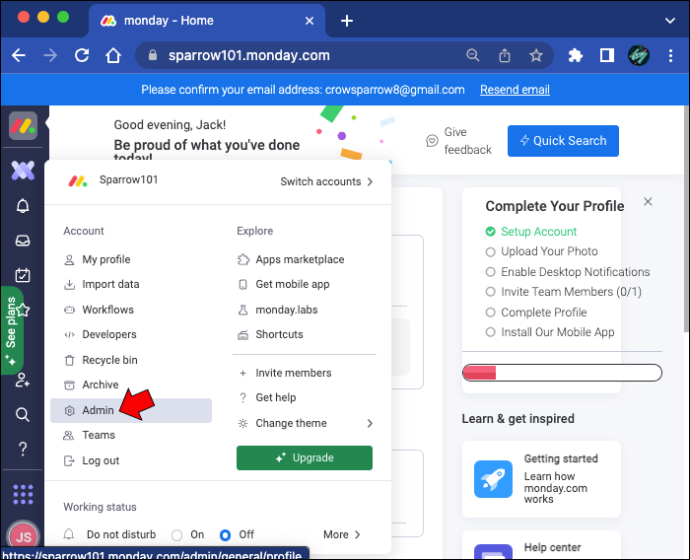The height and width of the screenshot is (560, 690).
Task: Open Developers menu item
Action: [x=131, y=334]
